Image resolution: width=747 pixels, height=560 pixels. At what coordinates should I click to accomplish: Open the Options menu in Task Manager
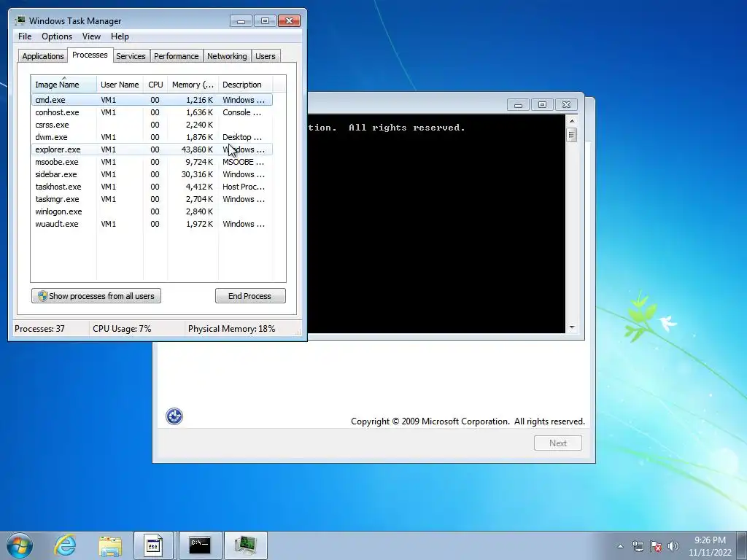click(57, 36)
